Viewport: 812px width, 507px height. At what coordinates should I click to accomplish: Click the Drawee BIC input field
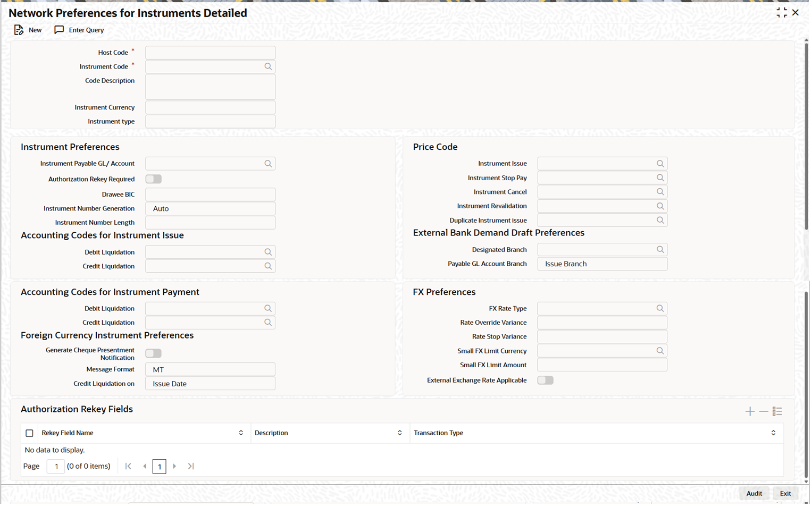(210, 195)
